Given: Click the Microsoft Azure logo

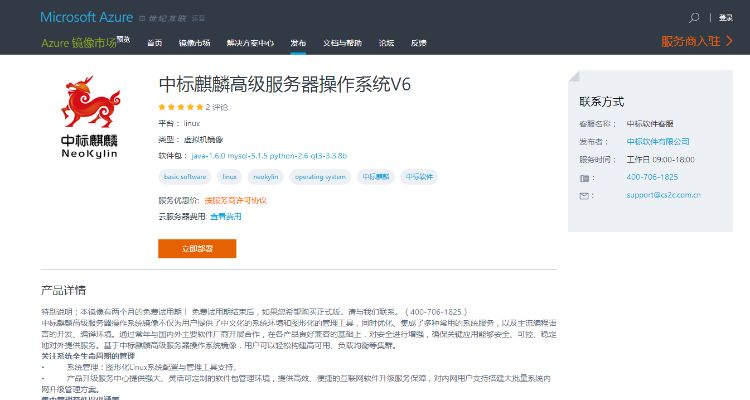Looking at the screenshot, I should coord(86,18).
